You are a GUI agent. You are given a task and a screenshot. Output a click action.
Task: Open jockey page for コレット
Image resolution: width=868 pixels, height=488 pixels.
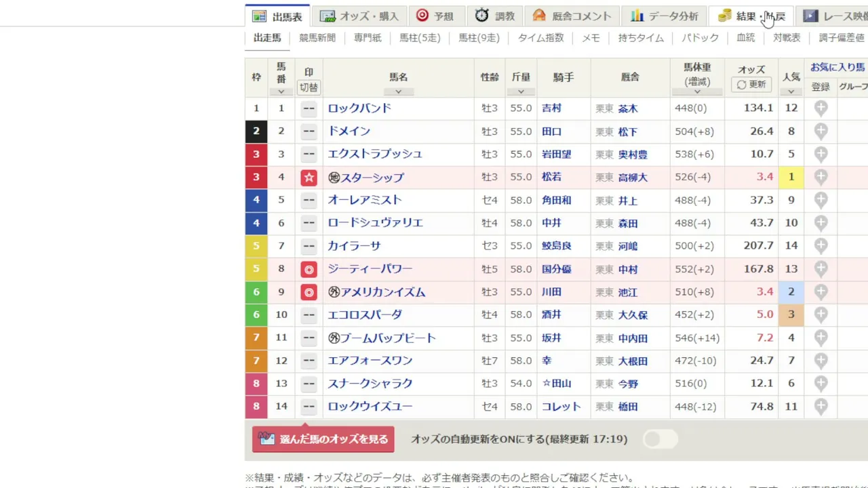[x=561, y=407]
